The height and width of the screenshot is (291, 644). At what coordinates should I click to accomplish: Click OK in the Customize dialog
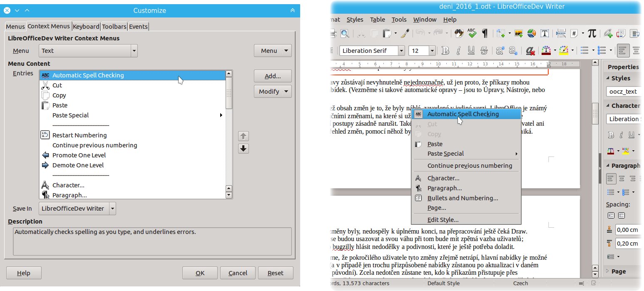(200, 273)
